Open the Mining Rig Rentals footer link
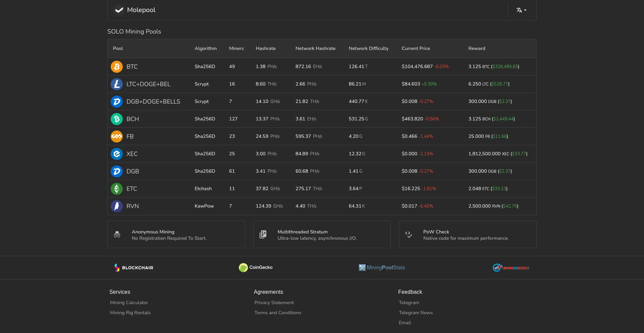 [x=130, y=313]
